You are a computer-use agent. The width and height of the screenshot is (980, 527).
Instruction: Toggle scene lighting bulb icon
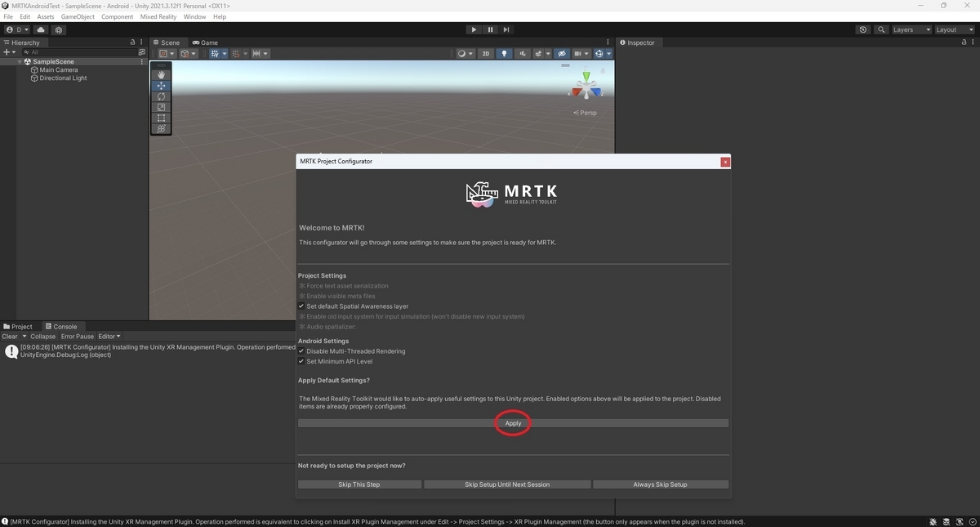click(505, 54)
